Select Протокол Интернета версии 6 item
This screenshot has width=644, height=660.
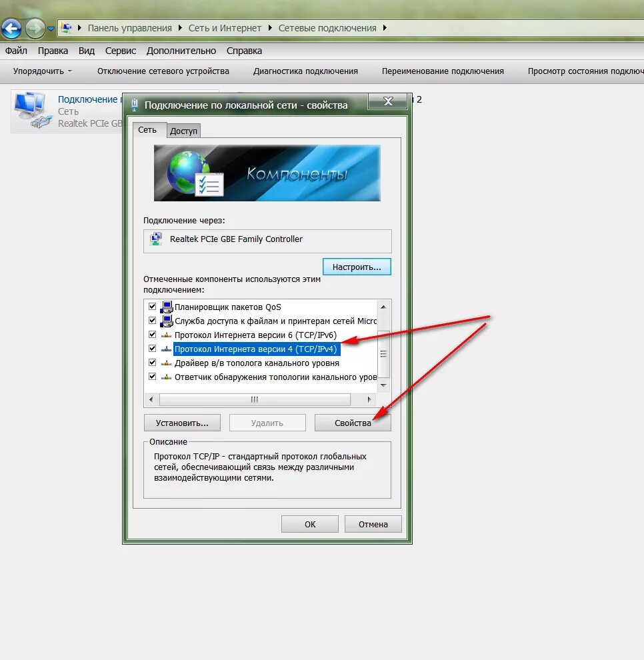pos(255,335)
